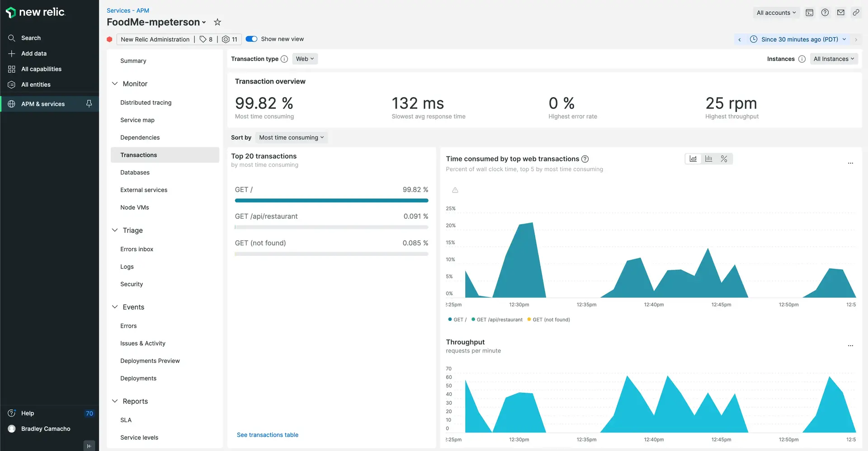
Task: Favorite FoodMe-mpeterson with the star icon
Action: click(217, 22)
